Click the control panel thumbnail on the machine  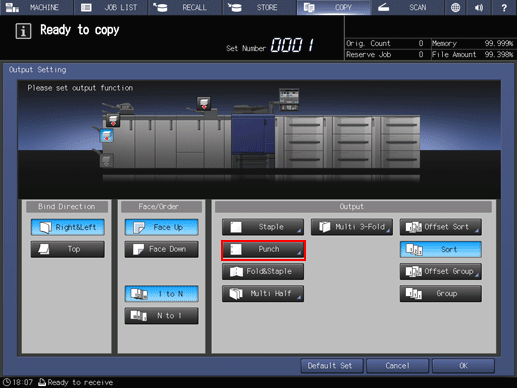tap(289, 99)
